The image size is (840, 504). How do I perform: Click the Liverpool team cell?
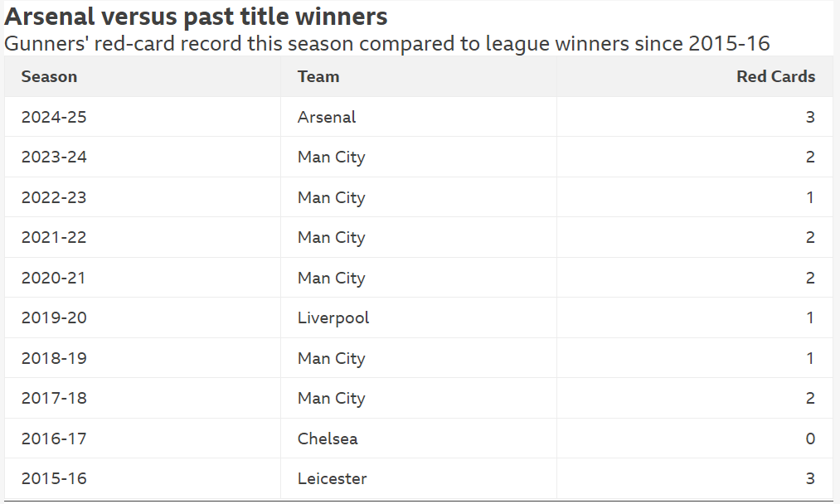point(333,318)
